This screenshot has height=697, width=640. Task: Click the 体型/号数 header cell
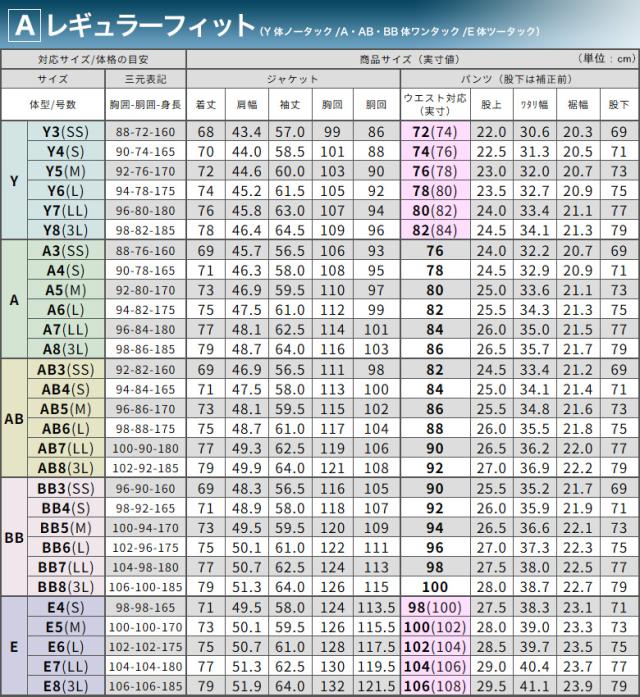53,104
